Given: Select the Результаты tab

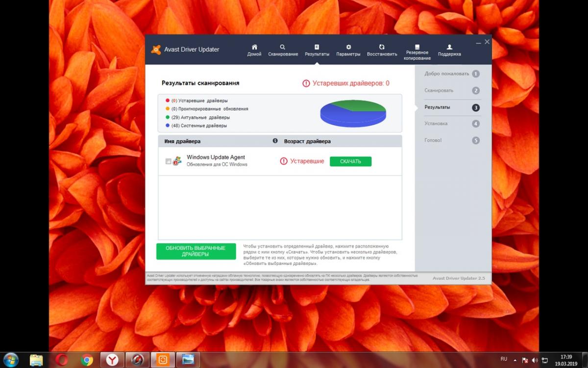Looking at the screenshot, I should (317, 50).
